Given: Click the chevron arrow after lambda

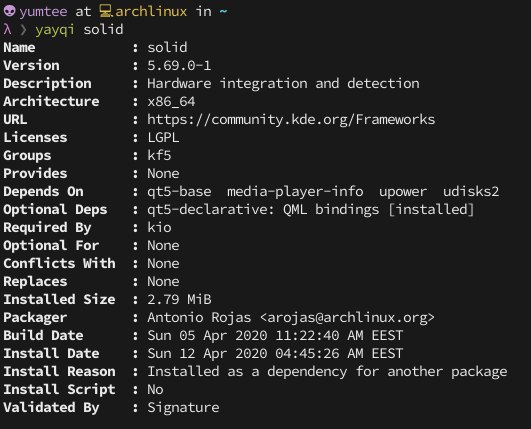Looking at the screenshot, I should point(24,30).
